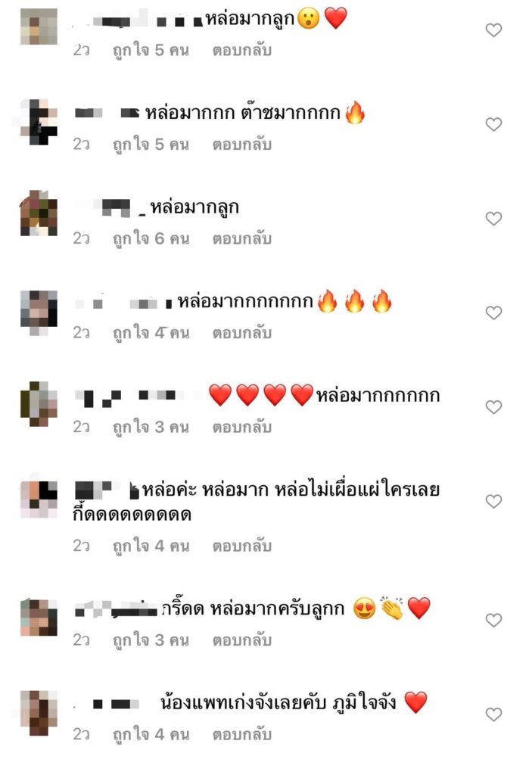Reply to the 'กริ๊ดด หล่อมากครับลูกก' comment
Image resolution: width=532 pixels, height=775 pixels.
click(x=242, y=640)
